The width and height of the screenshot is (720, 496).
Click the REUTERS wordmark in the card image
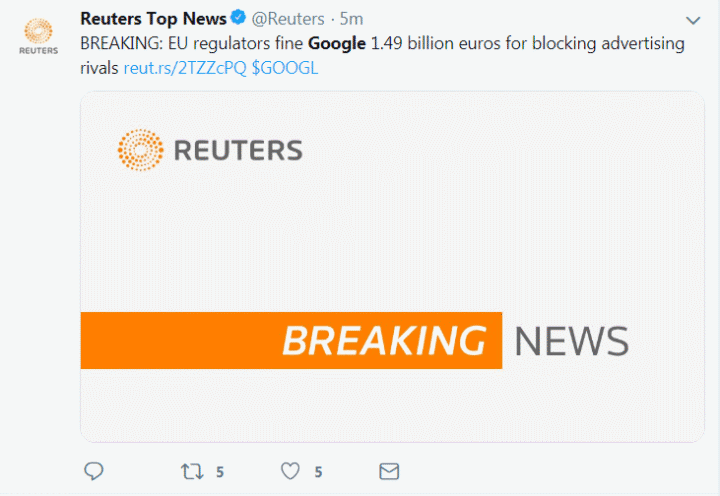click(x=238, y=151)
